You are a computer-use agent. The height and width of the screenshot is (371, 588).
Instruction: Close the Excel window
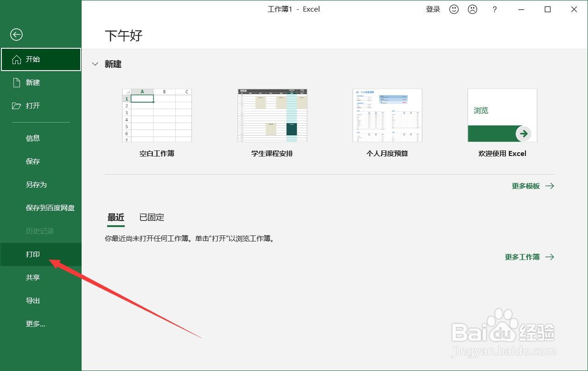pyautogui.click(x=574, y=9)
